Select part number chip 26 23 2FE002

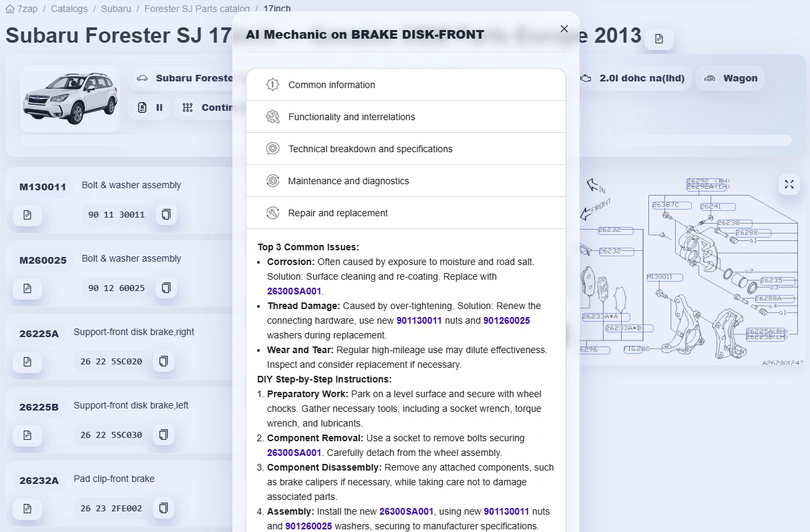tap(112, 509)
